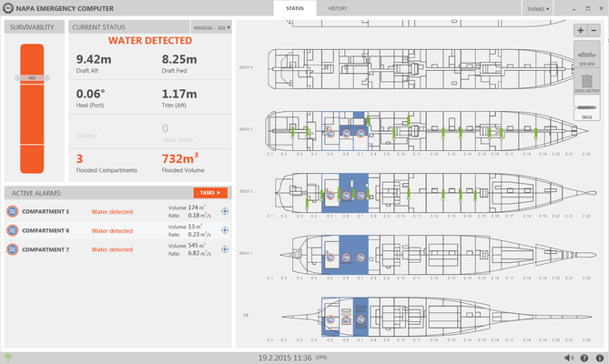The width and height of the screenshot is (609, 364).
Task: Click the WiFi connection status icon
Action: click(x=8, y=358)
